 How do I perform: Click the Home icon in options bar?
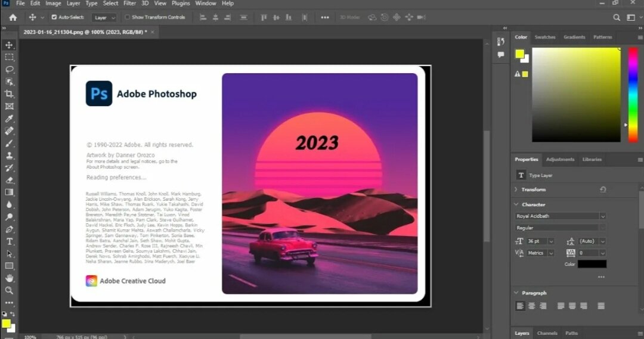13,17
